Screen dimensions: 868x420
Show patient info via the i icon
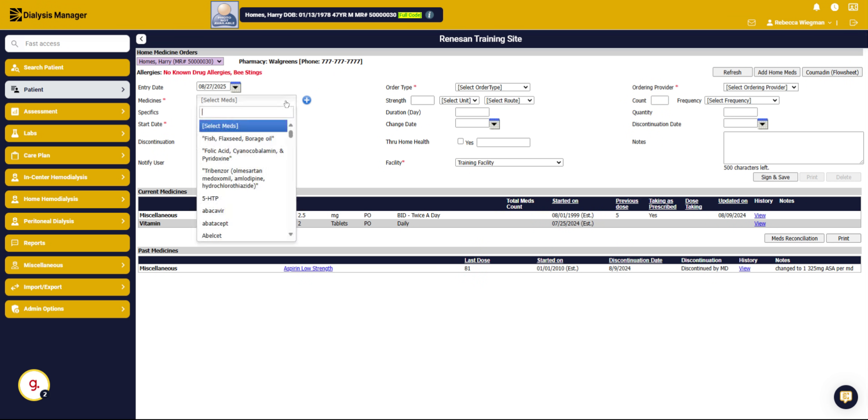point(429,15)
